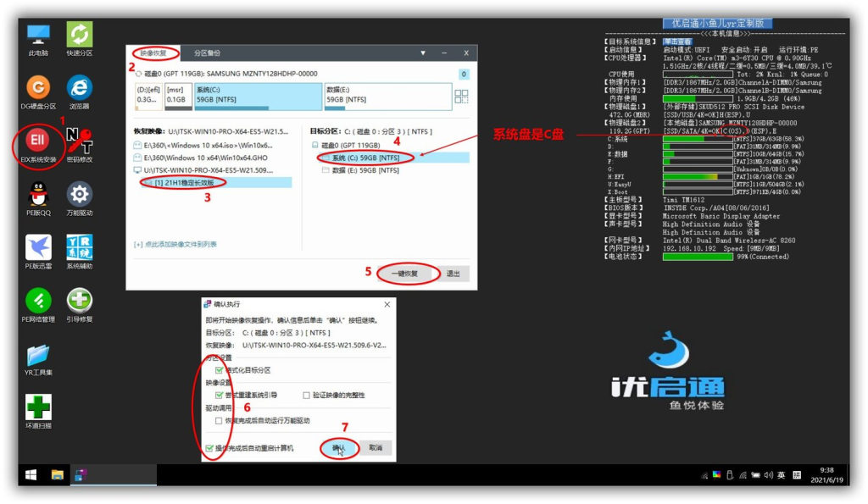Click 单击查看 next to 目标系统信息
This screenshot has height=504, width=868.
click(x=677, y=42)
